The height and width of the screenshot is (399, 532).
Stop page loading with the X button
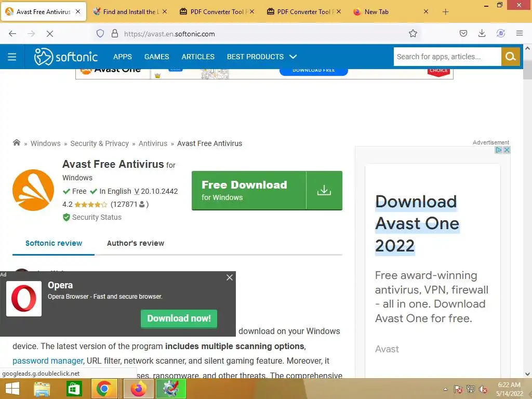click(x=50, y=34)
